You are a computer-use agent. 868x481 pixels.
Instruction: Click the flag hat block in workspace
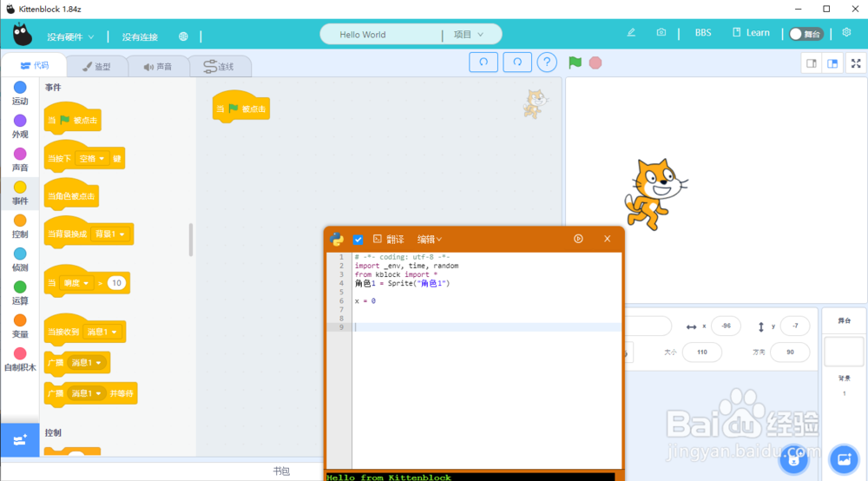pos(241,108)
